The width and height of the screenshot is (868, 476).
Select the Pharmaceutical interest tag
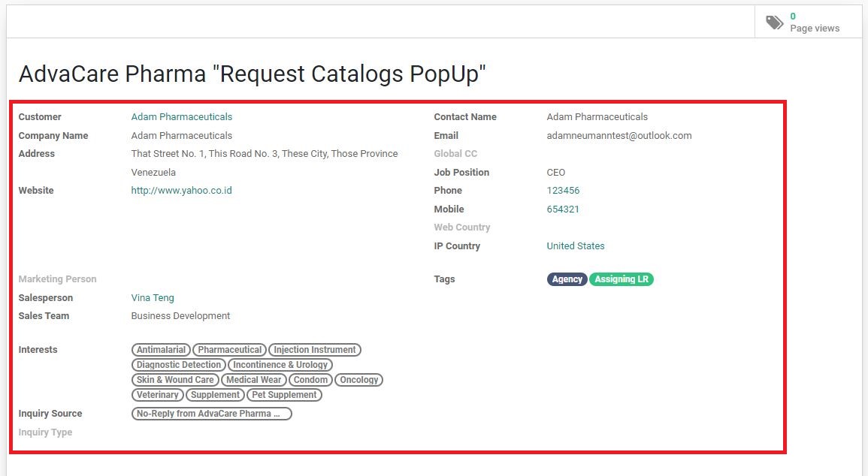230,349
